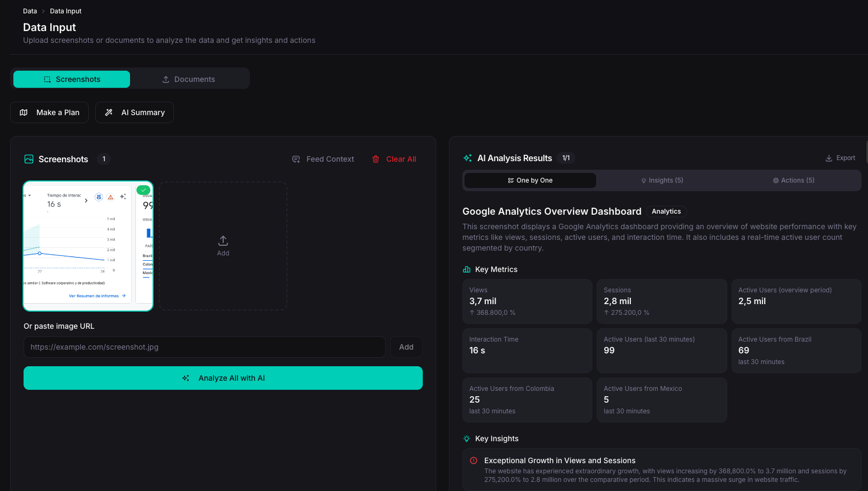Screen dimensions: 868x491
Task: Open the Actions (5) tab
Action: [x=794, y=180]
